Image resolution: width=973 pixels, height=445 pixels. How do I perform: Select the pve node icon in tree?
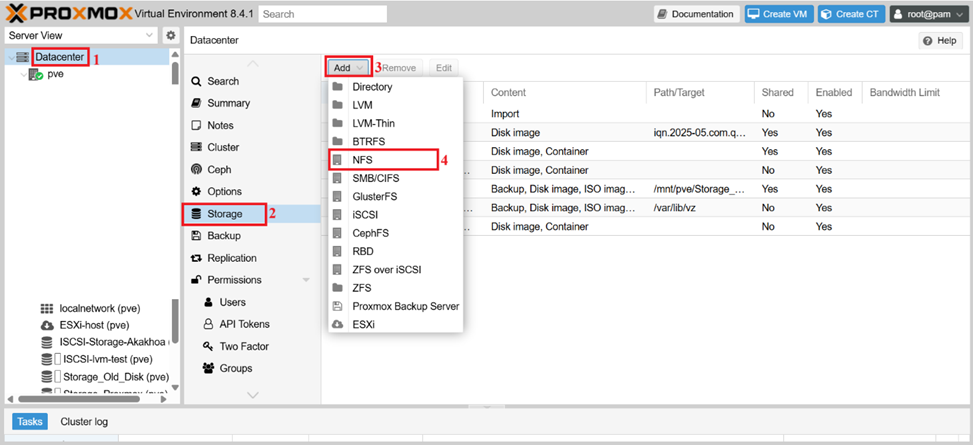tap(35, 75)
